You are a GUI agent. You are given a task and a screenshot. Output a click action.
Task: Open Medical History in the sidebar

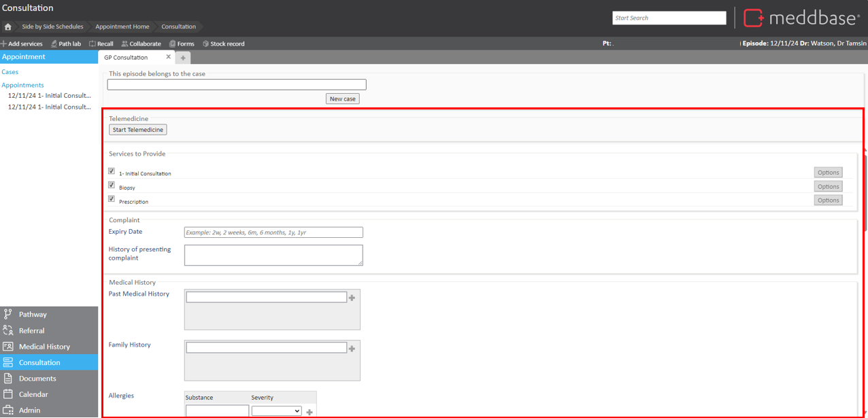click(44, 347)
